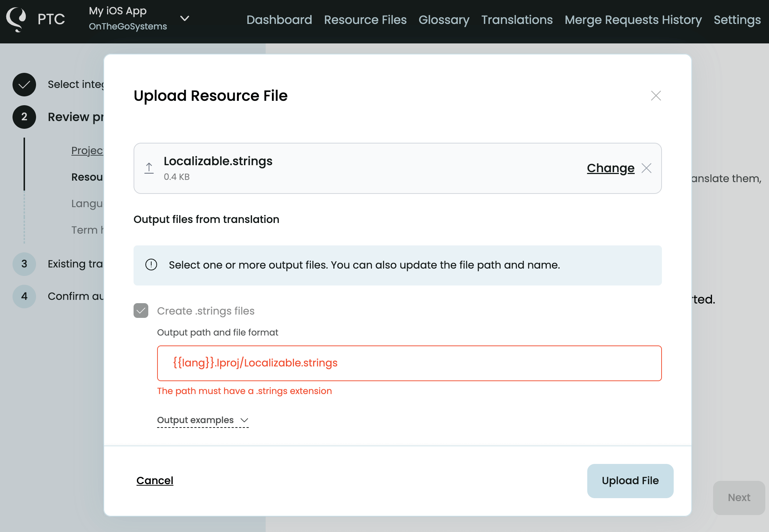The width and height of the screenshot is (769, 532).
Task: Open Merge Requests History
Action: (x=633, y=20)
